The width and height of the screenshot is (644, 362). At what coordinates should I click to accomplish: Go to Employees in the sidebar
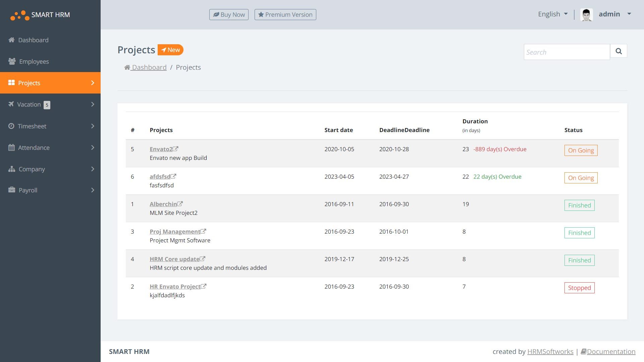pyautogui.click(x=34, y=61)
